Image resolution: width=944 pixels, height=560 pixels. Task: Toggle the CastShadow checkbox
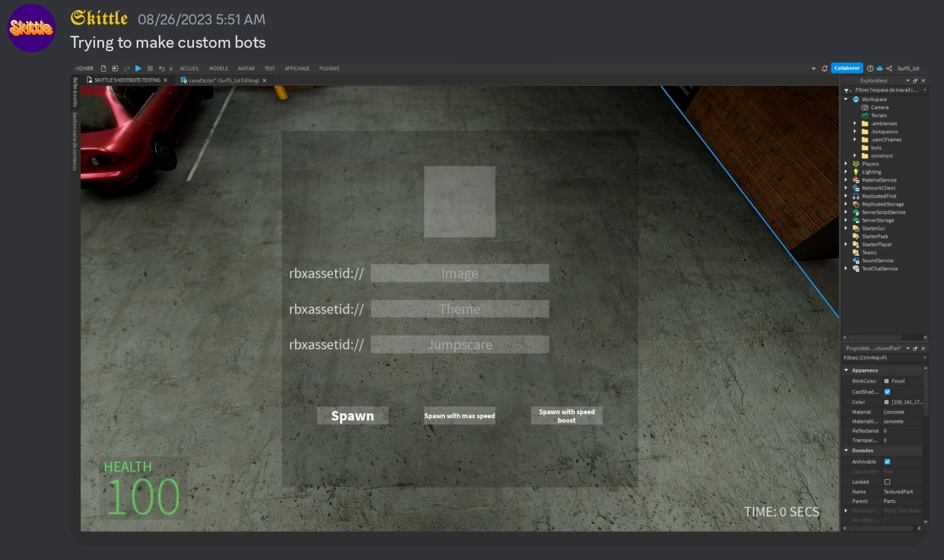(887, 392)
